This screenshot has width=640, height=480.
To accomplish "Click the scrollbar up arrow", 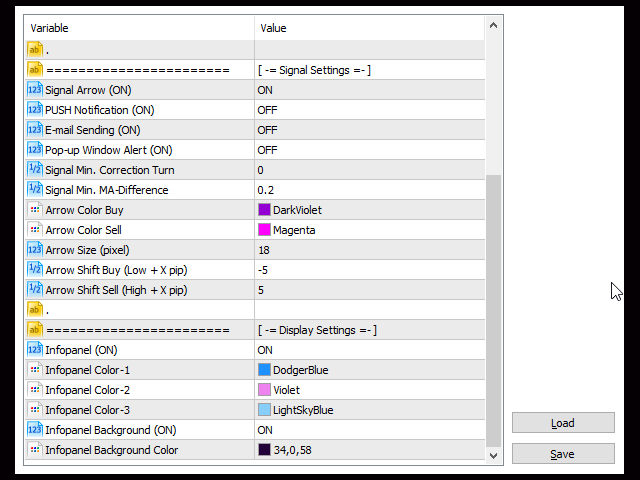I will pyautogui.click(x=493, y=25).
